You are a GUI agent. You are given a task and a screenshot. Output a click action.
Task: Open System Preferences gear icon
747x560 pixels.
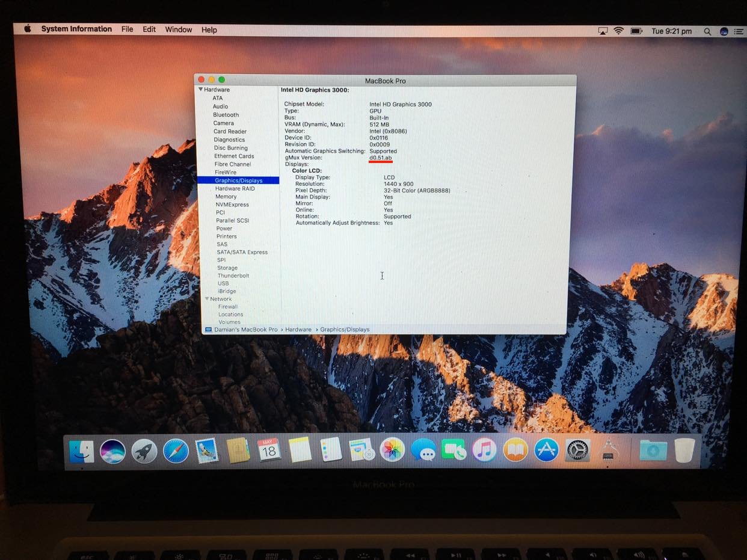tap(578, 449)
